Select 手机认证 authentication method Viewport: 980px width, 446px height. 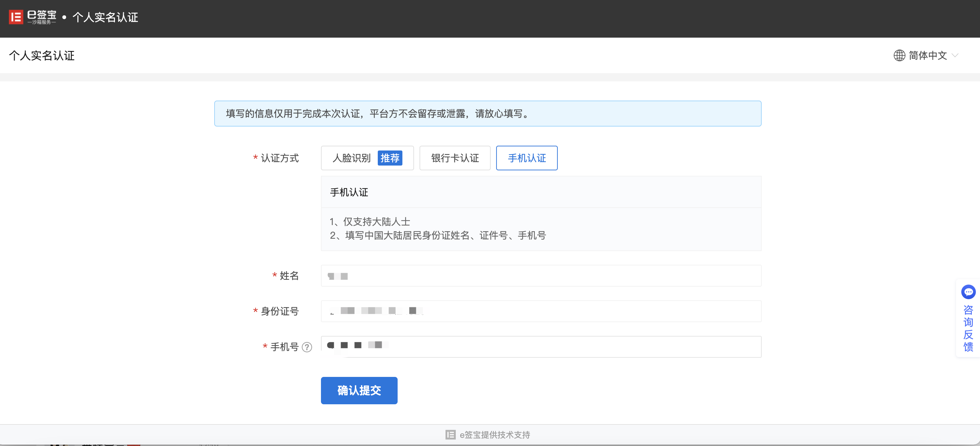click(x=527, y=158)
